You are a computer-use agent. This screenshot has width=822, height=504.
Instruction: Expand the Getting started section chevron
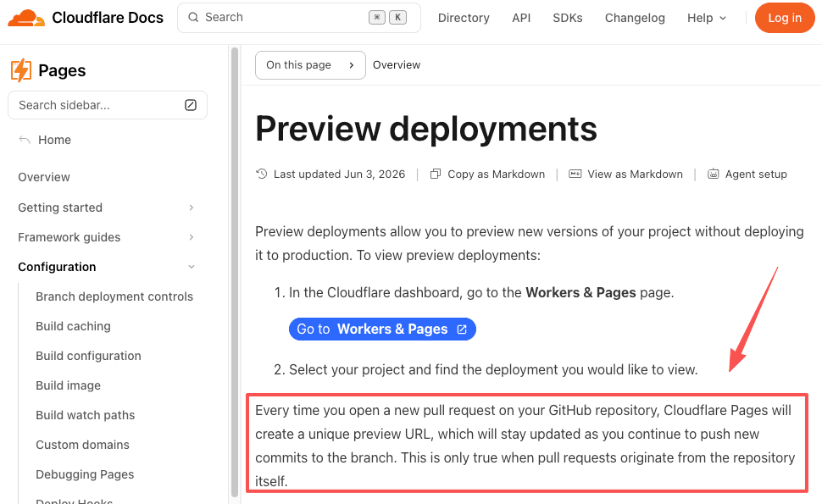(192, 208)
